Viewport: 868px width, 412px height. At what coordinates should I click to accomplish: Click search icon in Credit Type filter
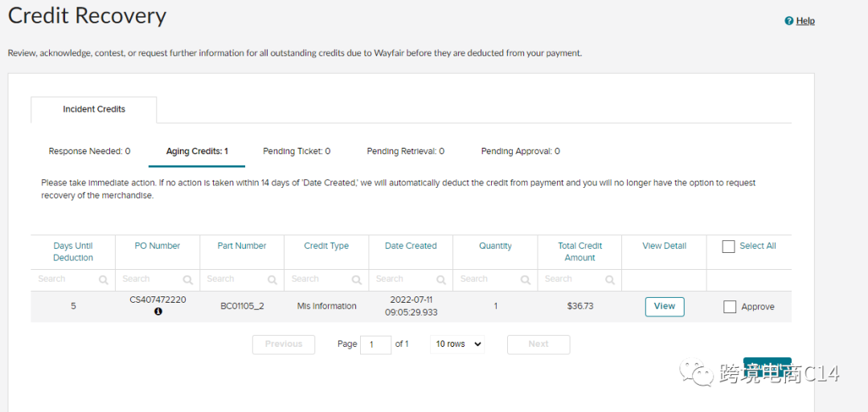point(356,280)
